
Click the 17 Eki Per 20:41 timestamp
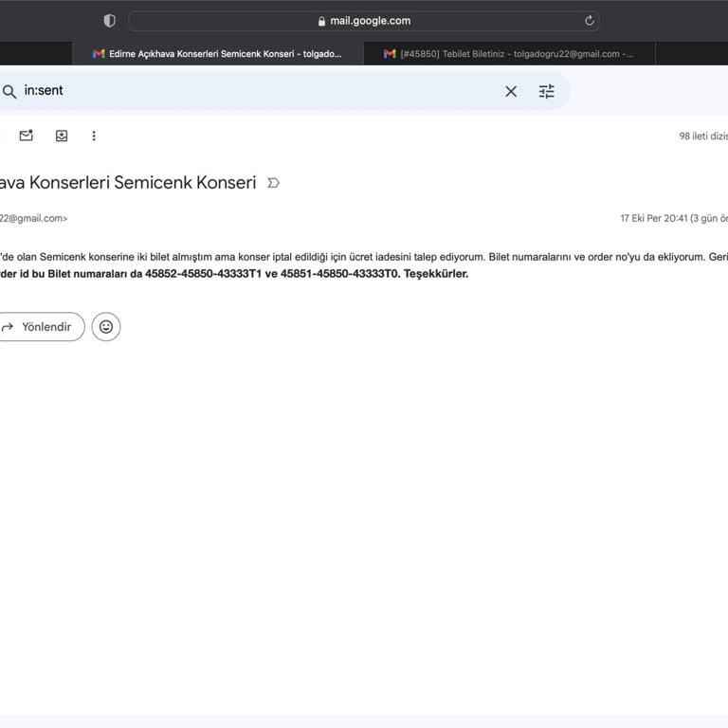(653, 218)
